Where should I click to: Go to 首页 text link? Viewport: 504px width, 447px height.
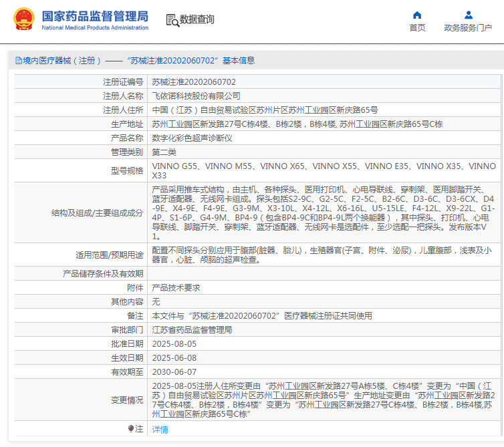point(417,27)
